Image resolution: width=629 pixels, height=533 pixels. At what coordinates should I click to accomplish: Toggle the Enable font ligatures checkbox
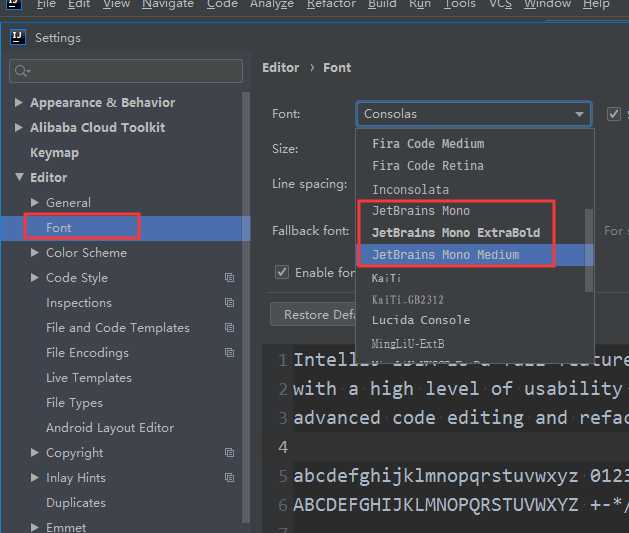pos(282,273)
